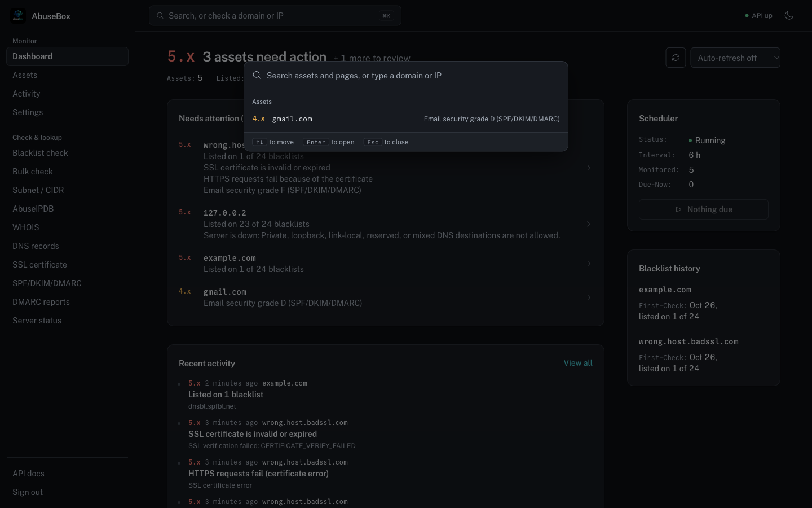Open Server status page

coord(68,321)
